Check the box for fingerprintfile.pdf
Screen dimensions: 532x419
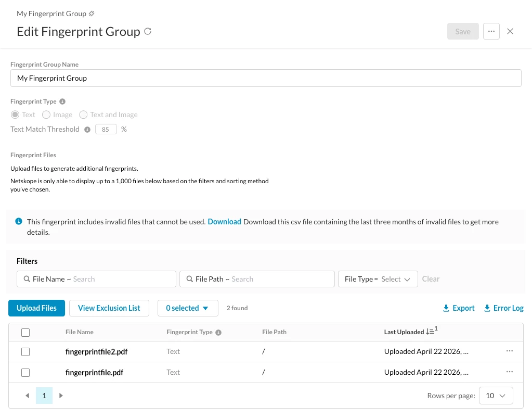pos(25,373)
